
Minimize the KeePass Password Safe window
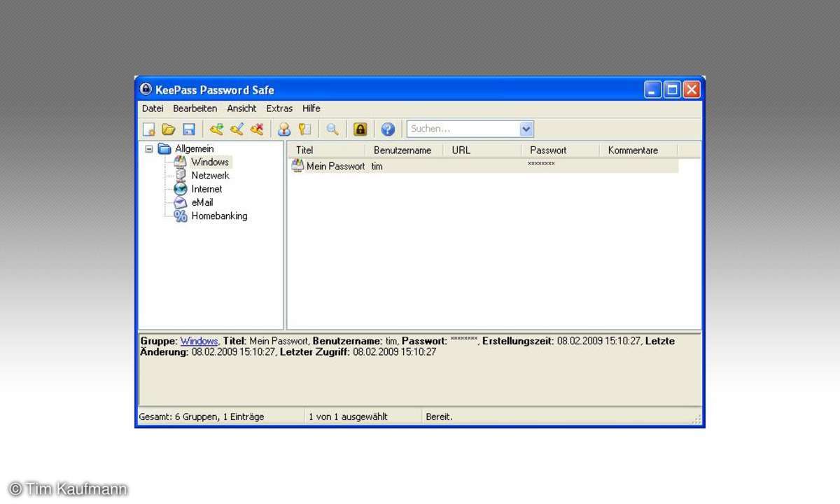tap(652, 90)
